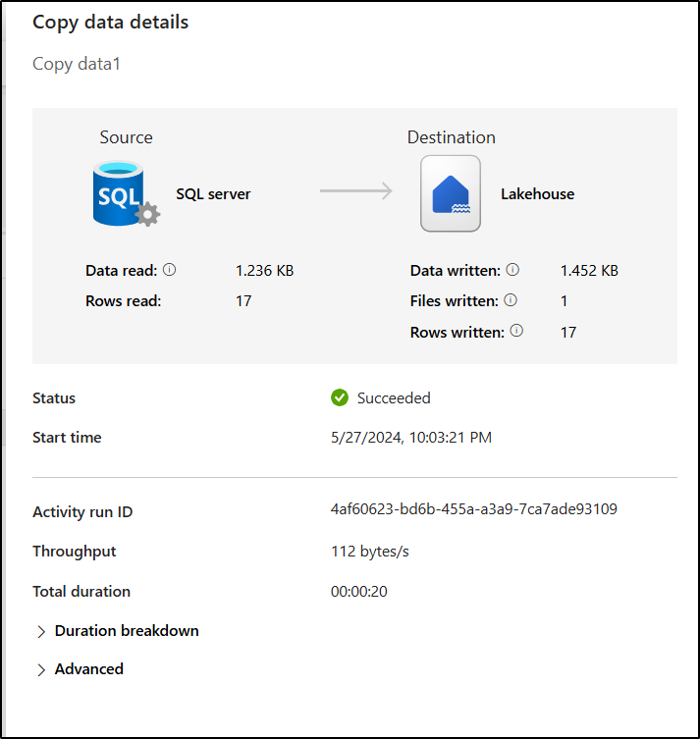Click the Rows read value 17
Screen dimensions: 700x739
pos(243,301)
